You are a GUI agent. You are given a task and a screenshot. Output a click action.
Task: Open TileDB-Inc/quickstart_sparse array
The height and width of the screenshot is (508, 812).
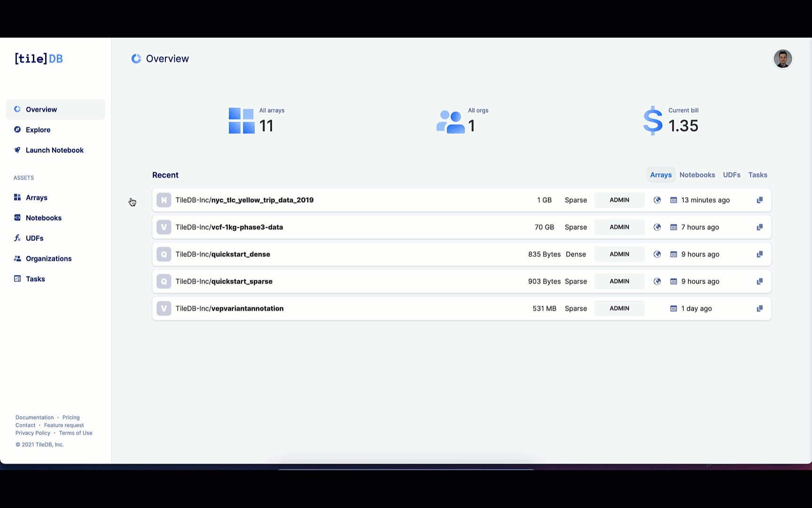pos(461,281)
